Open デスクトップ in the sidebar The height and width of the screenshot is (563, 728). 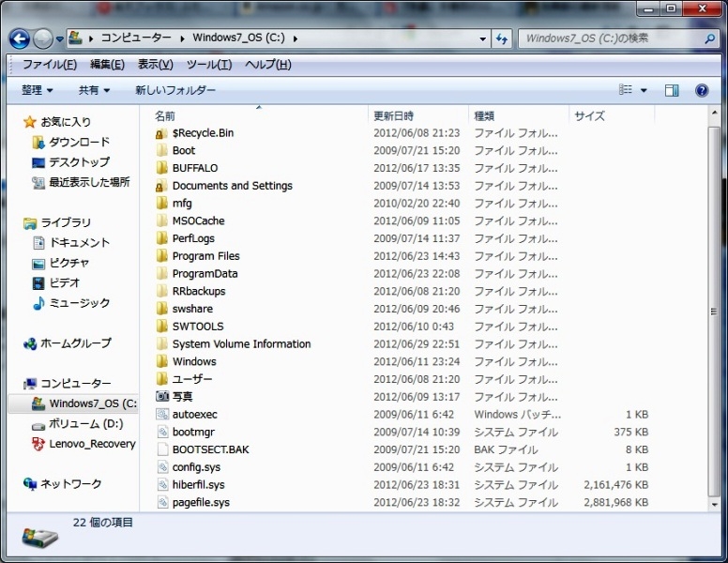tap(70, 162)
